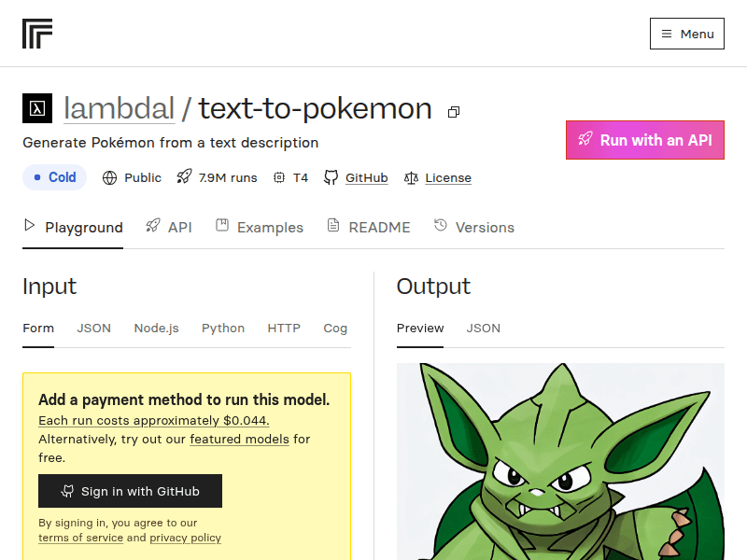Select the Output Preview tab
Screen dimensions: 747x560
coord(420,329)
